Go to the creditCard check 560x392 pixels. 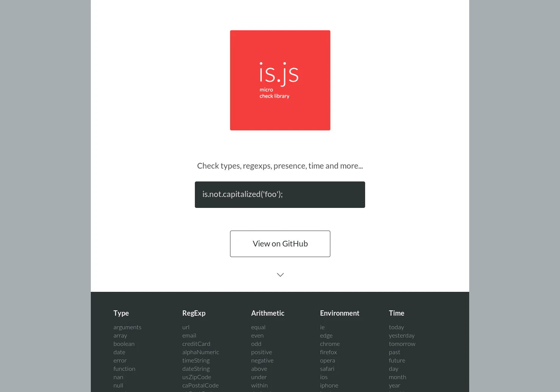196,344
